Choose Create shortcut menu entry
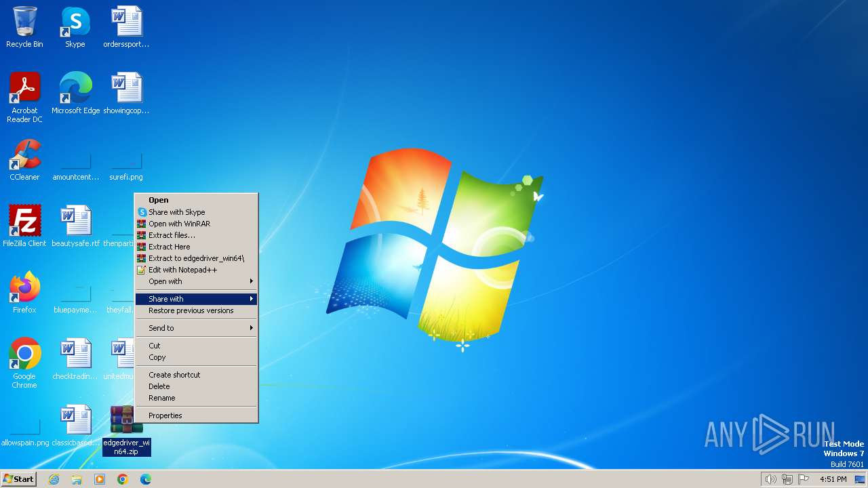868x488 pixels. click(x=197, y=375)
